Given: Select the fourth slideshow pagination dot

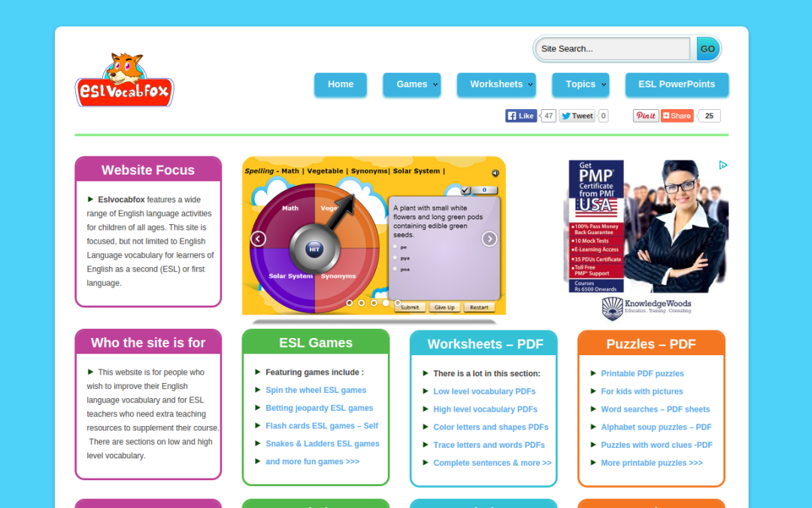Looking at the screenshot, I should coord(386,303).
